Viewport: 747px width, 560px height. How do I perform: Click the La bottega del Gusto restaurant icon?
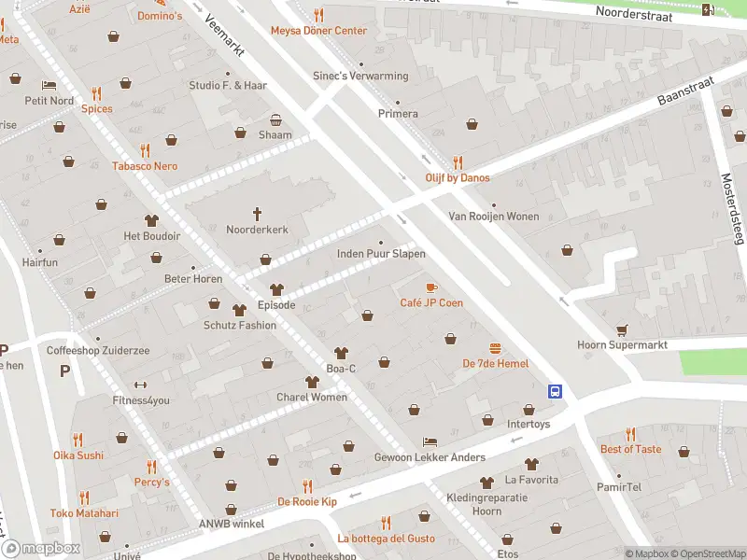click(x=387, y=524)
